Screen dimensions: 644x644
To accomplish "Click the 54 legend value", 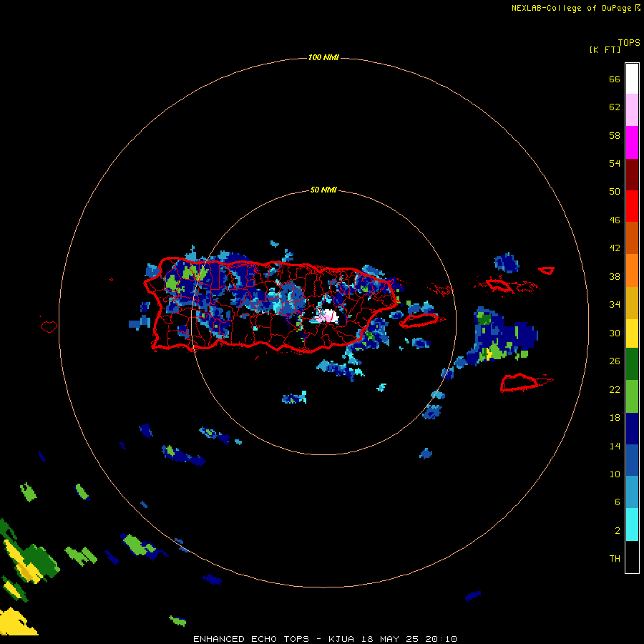I will click(615, 163).
